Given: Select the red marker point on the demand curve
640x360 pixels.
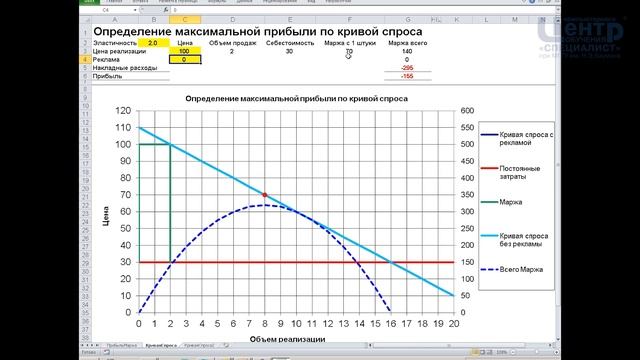Looking at the screenshot, I should [264, 195].
